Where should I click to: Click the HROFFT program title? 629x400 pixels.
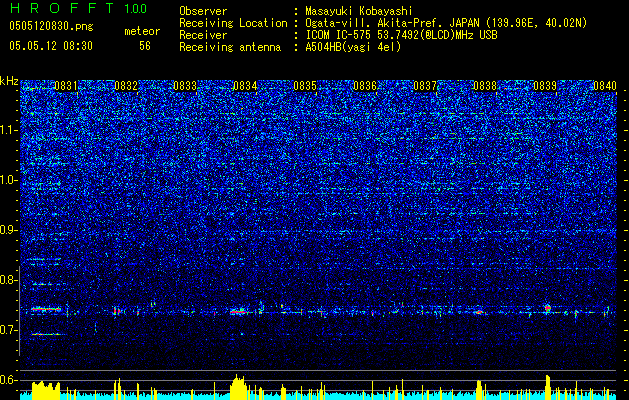tap(62, 8)
